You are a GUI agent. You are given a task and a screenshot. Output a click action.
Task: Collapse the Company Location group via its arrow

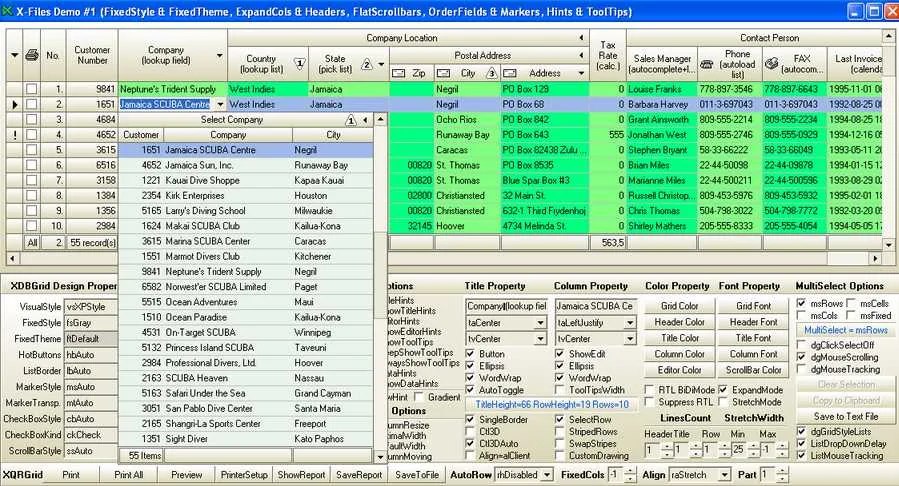(x=581, y=38)
